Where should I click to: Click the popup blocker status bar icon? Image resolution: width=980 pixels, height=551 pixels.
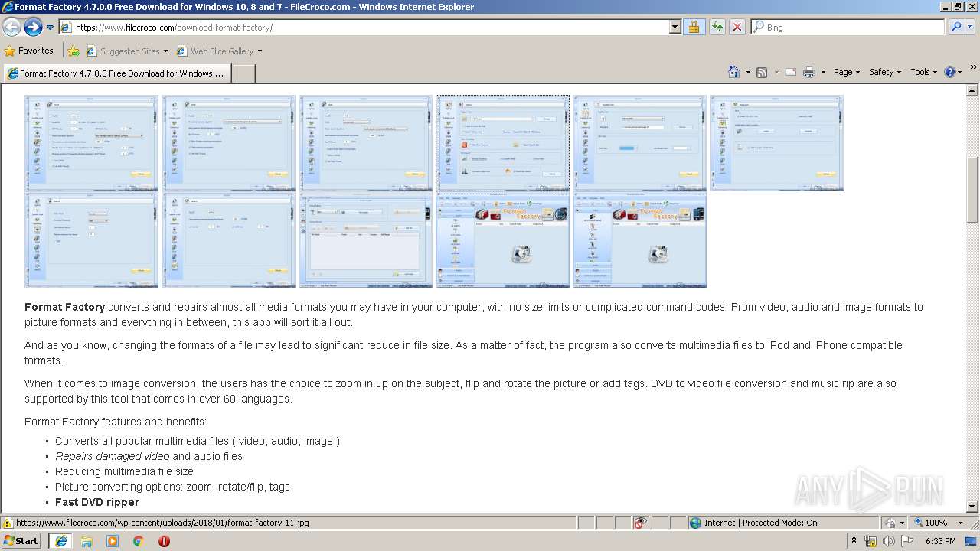641,523
